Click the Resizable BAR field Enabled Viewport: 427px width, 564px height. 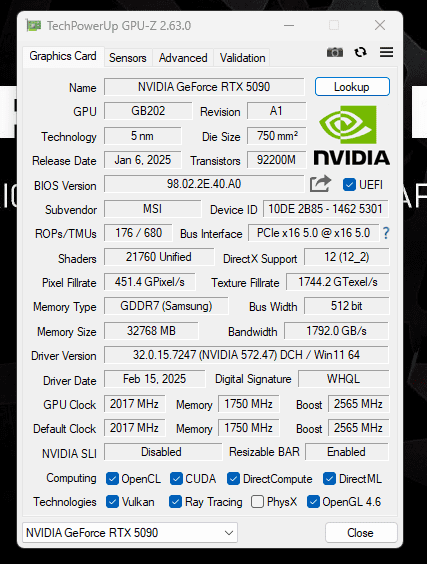(x=347, y=452)
